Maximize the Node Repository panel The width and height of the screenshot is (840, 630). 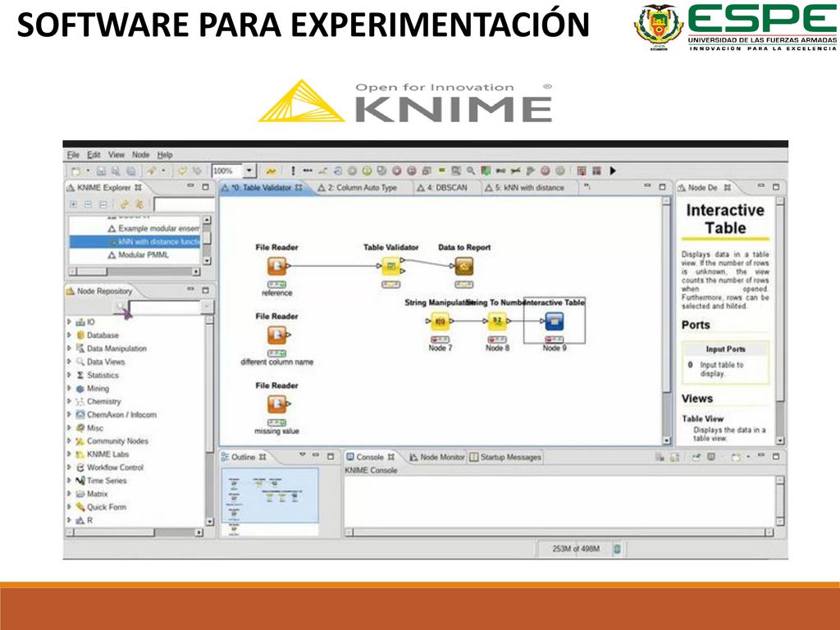point(205,290)
